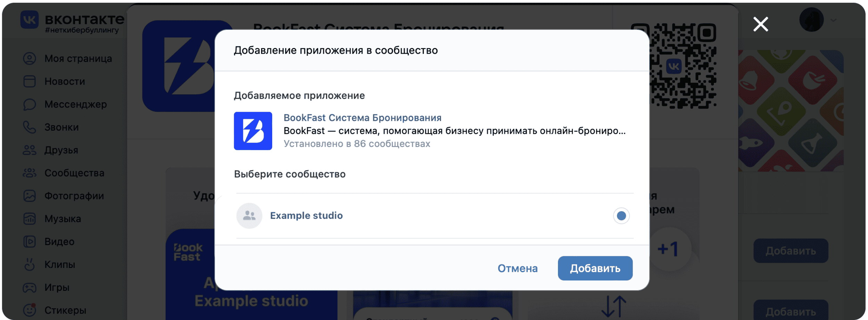Click the upper Добавить button on right
This screenshot has height=320, width=868.
point(791,251)
